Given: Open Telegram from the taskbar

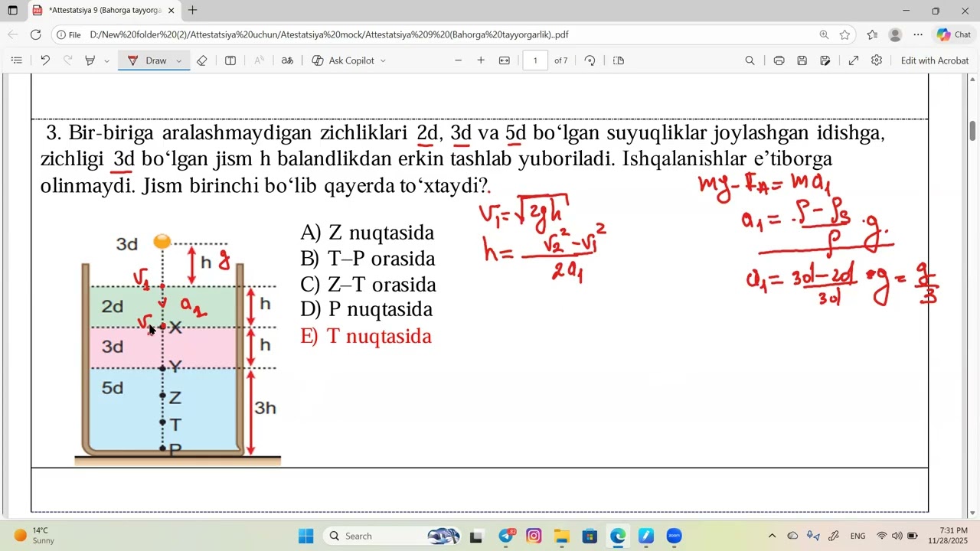Looking at the screenshot, I should coord(507,536).
